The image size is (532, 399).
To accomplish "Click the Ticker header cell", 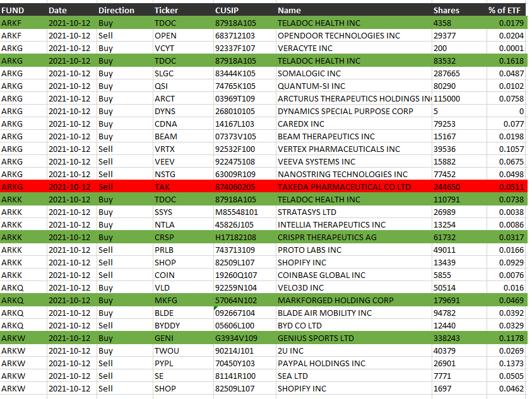I will click(182, 10).
